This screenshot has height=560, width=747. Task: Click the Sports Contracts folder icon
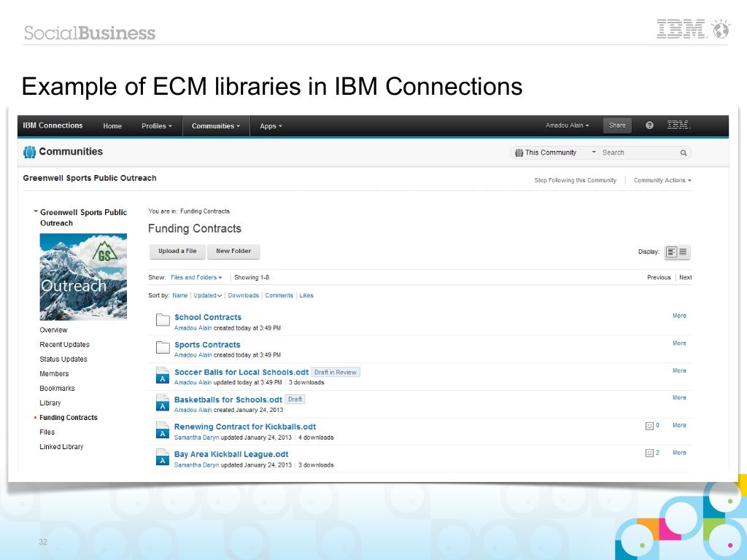pos(163,348)
